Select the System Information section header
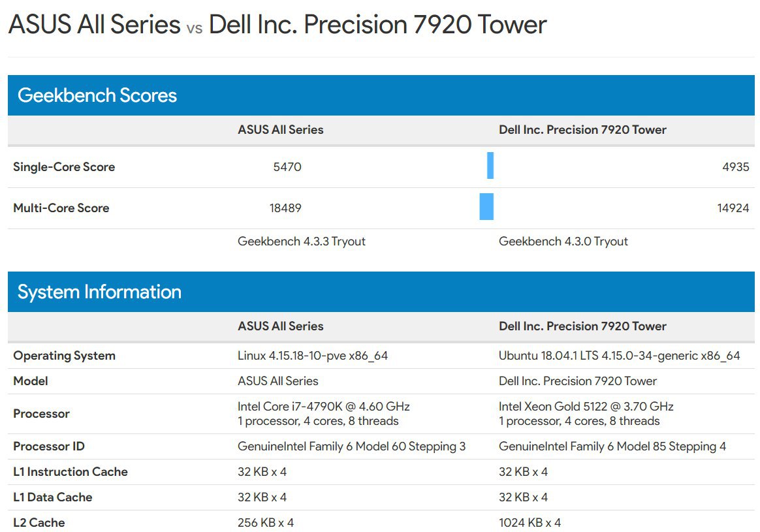Screen dimensions: 760x532 tap(381, 292)
